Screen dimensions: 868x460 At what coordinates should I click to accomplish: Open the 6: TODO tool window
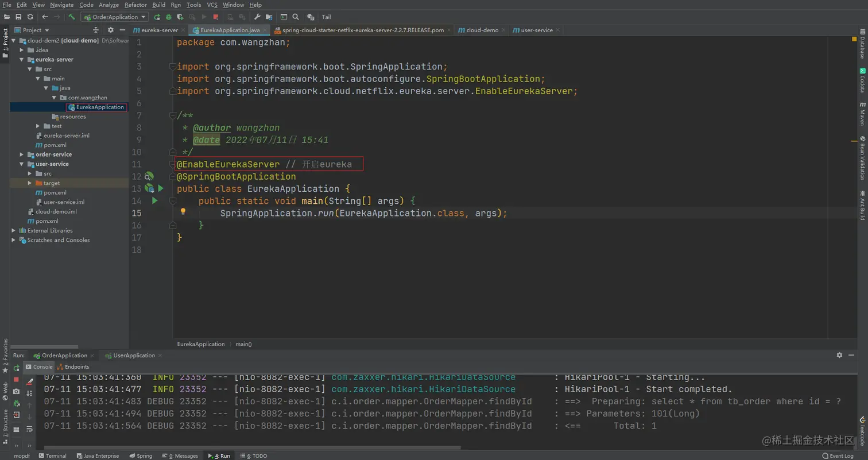[253, 455]
